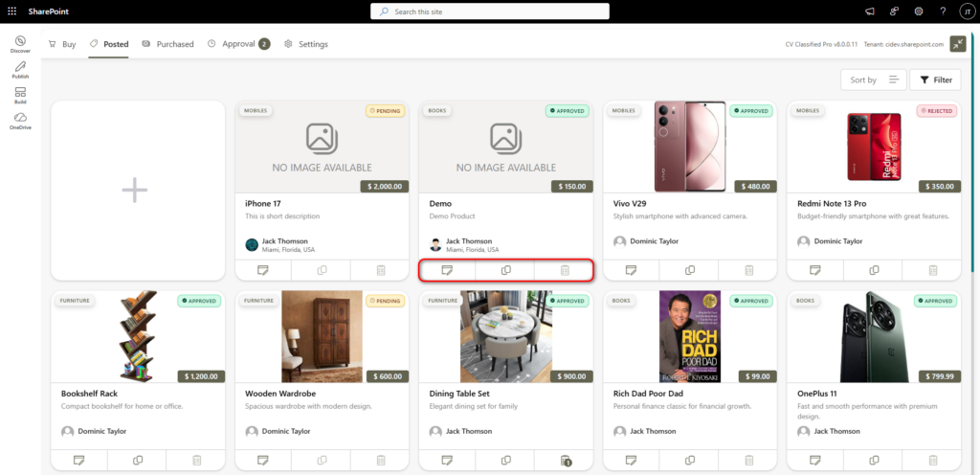Copy the Vivo V29 listing

click(x=689, y=270)
